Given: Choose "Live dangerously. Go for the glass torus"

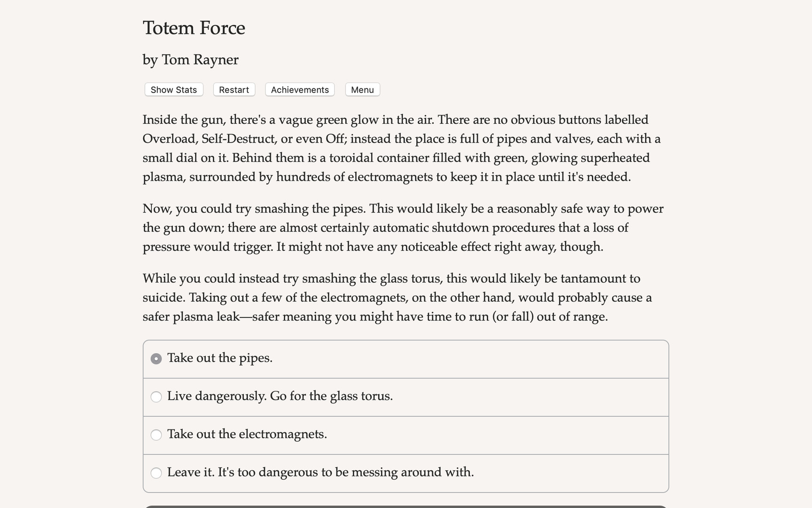Looking at the screenshot, I should 280,397.
